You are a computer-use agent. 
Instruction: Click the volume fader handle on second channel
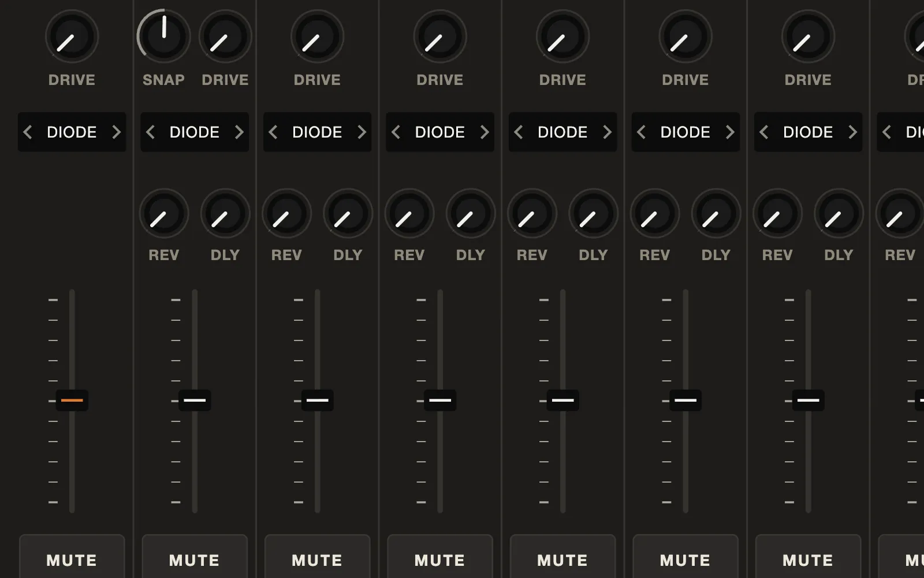(195, 400)
